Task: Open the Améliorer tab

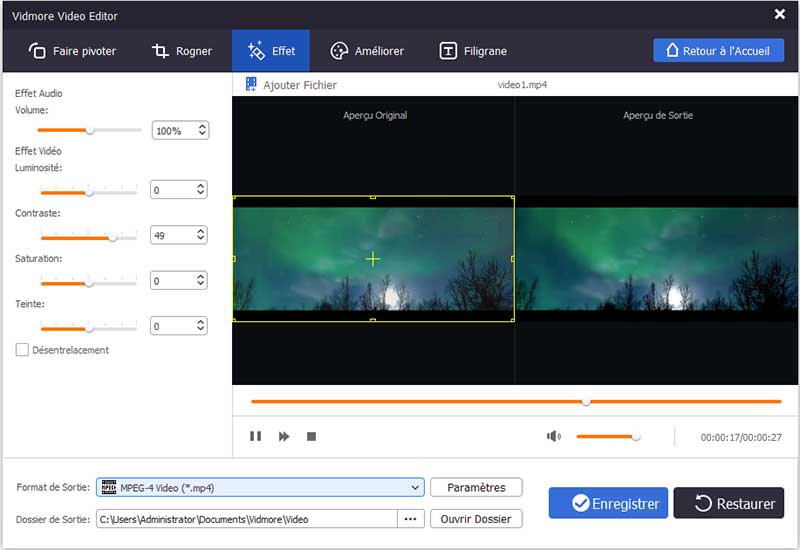Action: point(367,51)
